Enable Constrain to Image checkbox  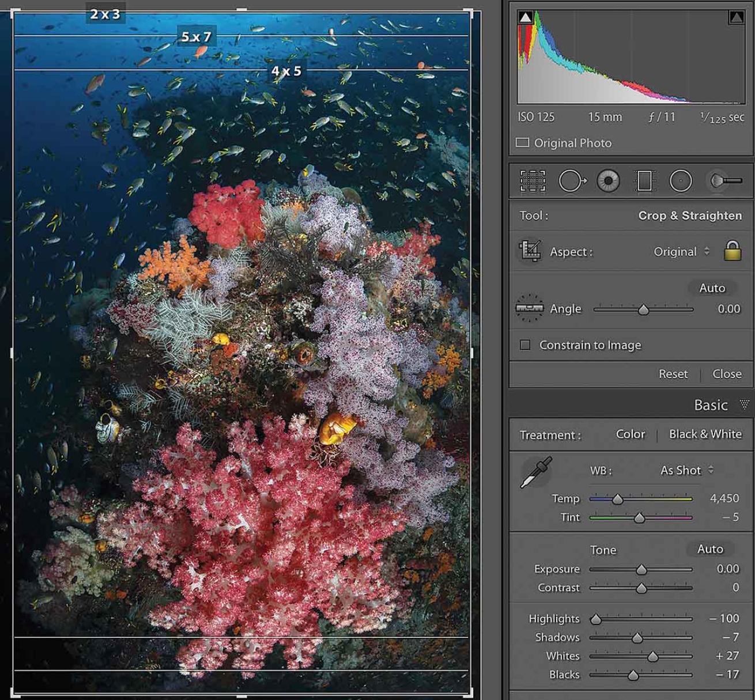525,345
